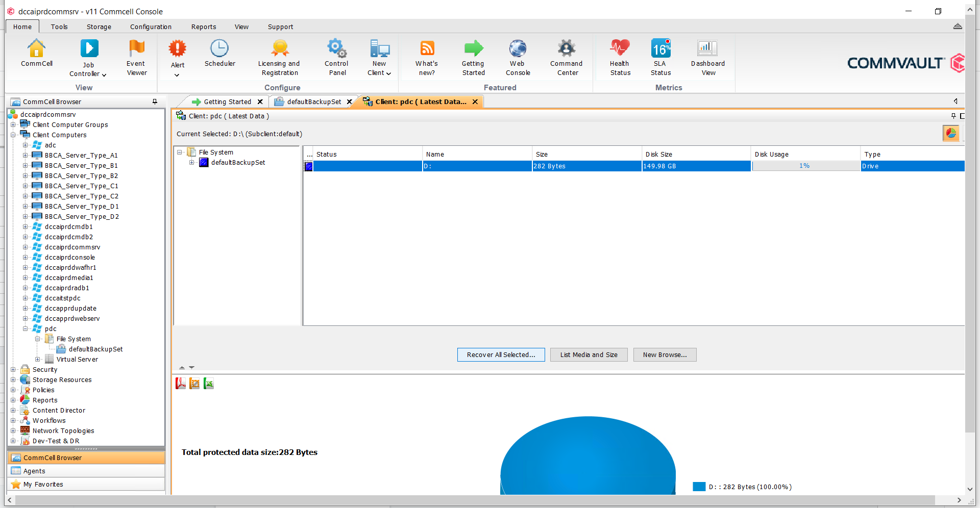The image size is (980, 508).
Task: Select defaultBackupSet under pdc File System
Action: pos(95,349)
